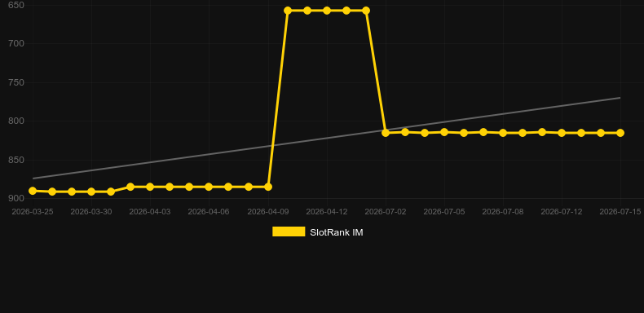644x313 pixels.
Task: Click the 750 y-axis label
Action: (16, 82)
